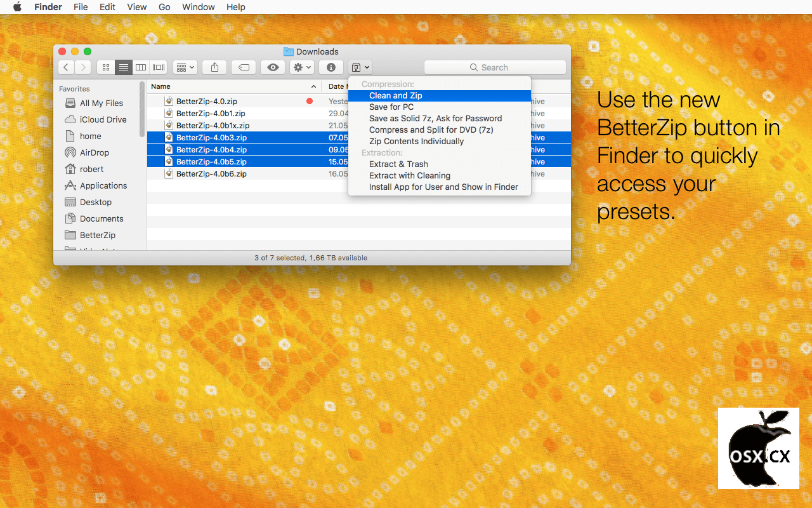Click the AirDrop sidebar icon

[70, 152]
